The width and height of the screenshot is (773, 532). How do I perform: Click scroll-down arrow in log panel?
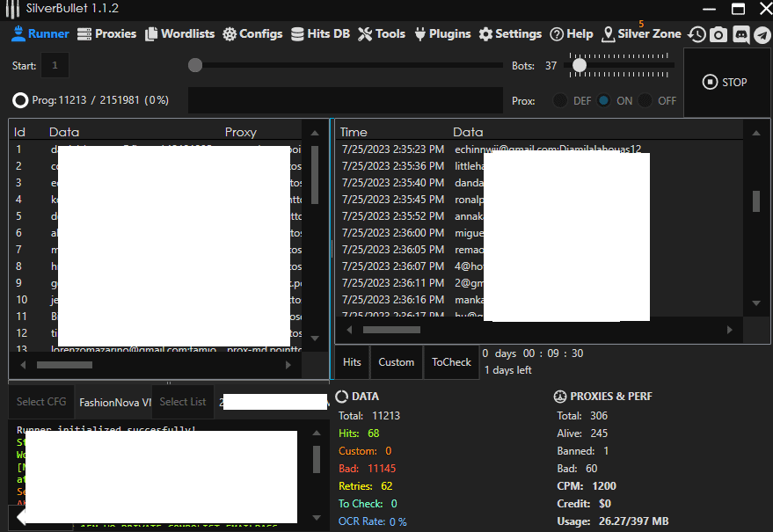(317, 518)
